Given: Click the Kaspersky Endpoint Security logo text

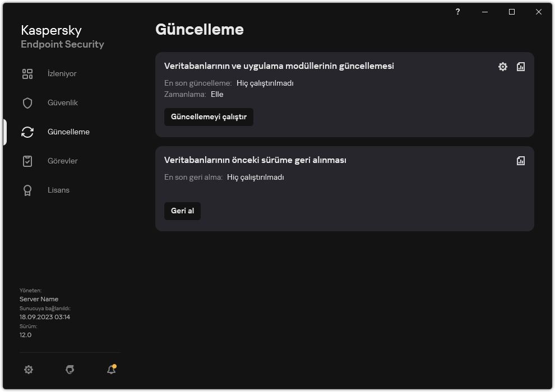Looking at the screenshot, I should click(x=62, y=37).
